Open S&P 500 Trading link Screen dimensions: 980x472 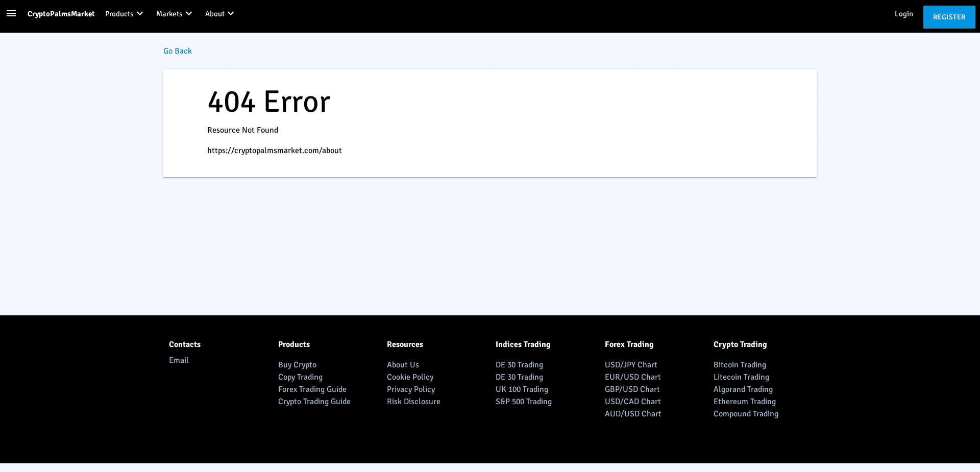point(523,402)
